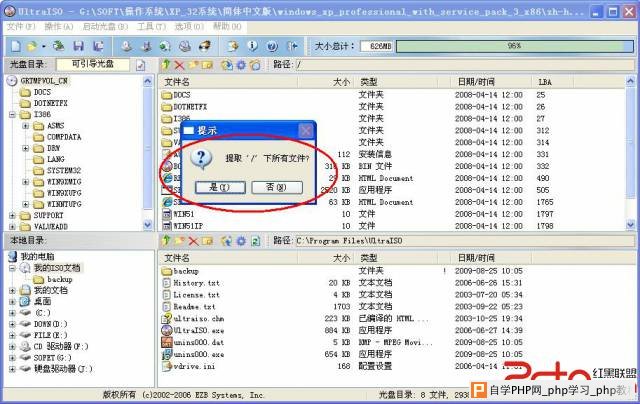The image size is (640, 404).
Task: Click New Folder icon in disc pane toolbar
Action: pyautogui.click(x=193, y=65)
